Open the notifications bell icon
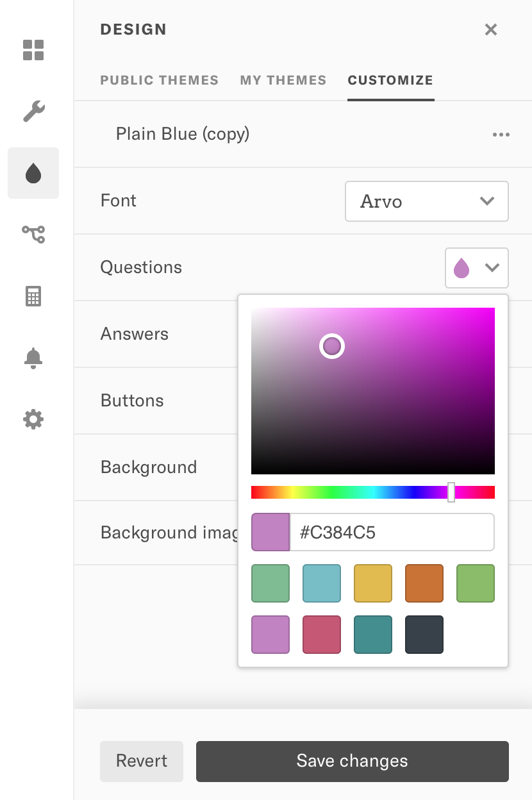This screenshot has height=800, width=532. pos(33,358)
